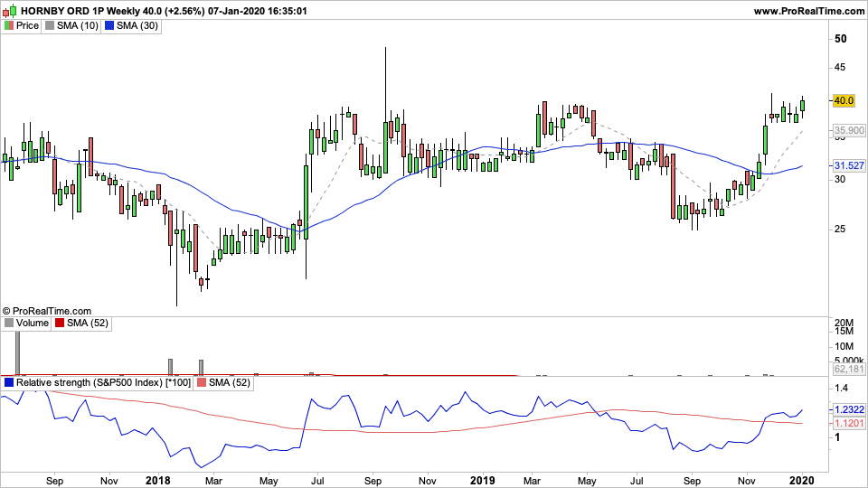The image size is (868, 488).
Task: Click pink Relative strength SMA (52) swatch
Action: pyautogui.click(x=202, y=383)
